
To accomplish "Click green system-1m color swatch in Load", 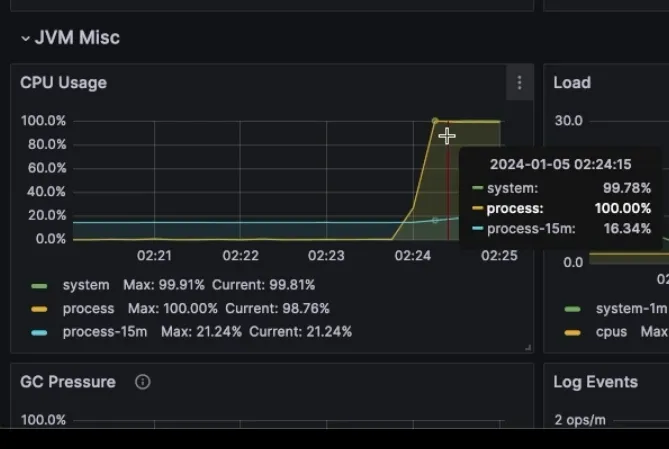I will (x=572, y=309).
